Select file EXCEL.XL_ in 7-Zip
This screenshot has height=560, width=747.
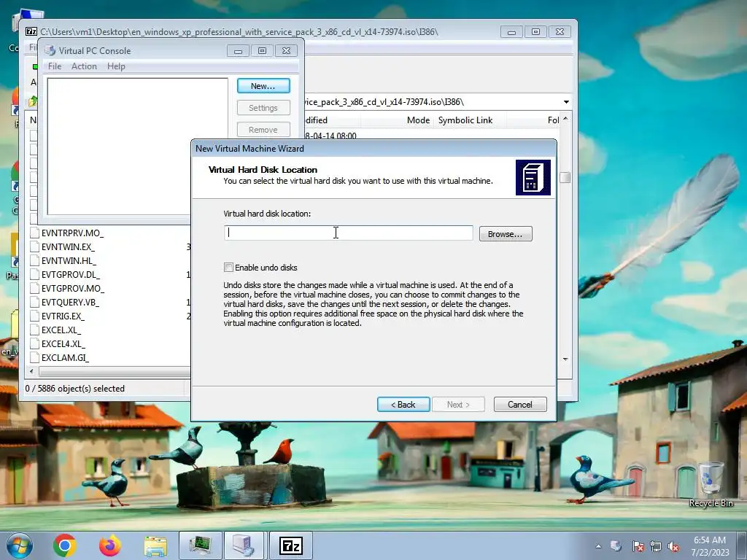coord(61,330)
